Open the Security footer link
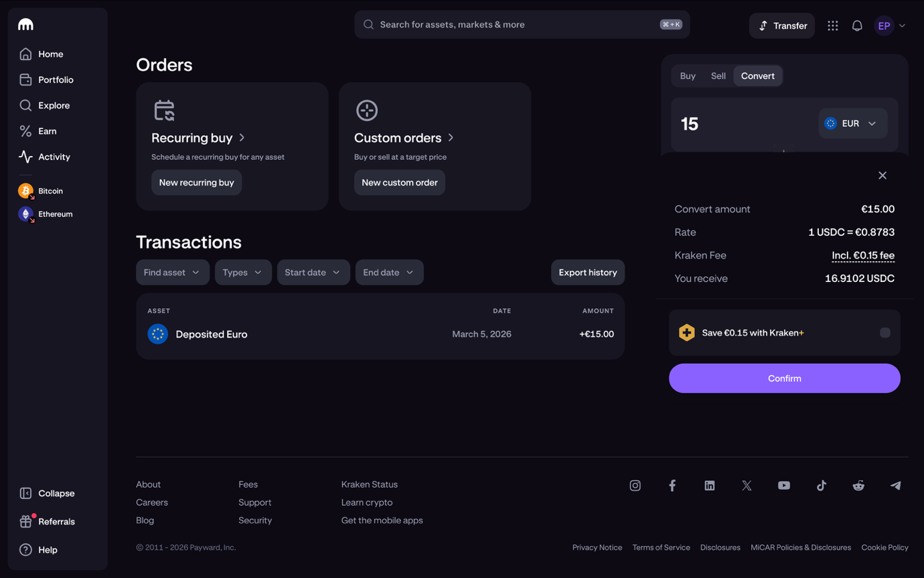Screen dimensions: 924x578 pyautogui.click(x=255, y=520)
